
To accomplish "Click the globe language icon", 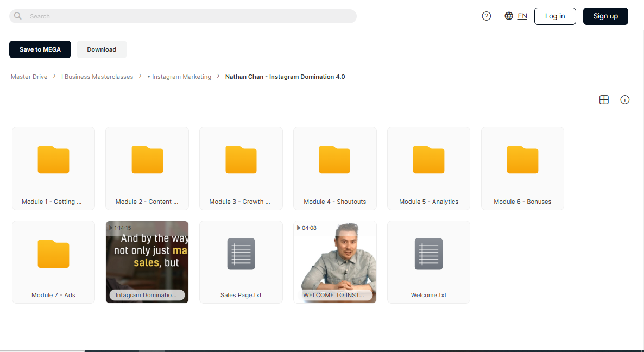I will [x=508, y=16].
